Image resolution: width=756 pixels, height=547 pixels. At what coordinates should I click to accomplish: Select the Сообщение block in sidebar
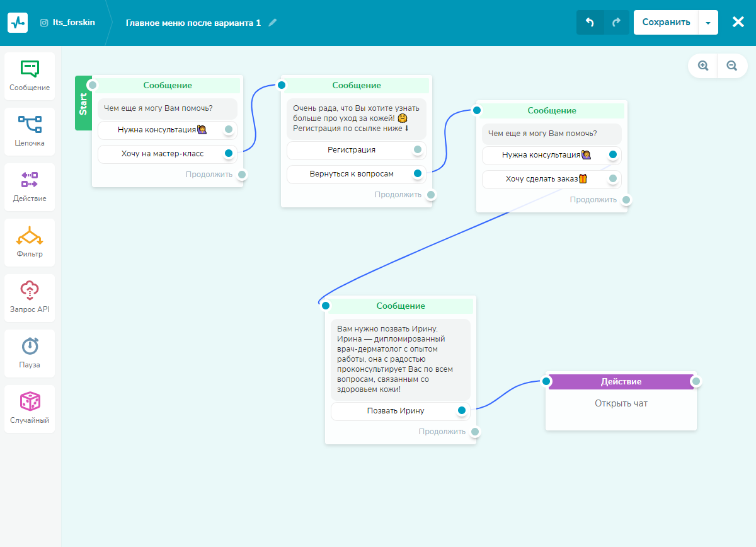pos(30,76)
